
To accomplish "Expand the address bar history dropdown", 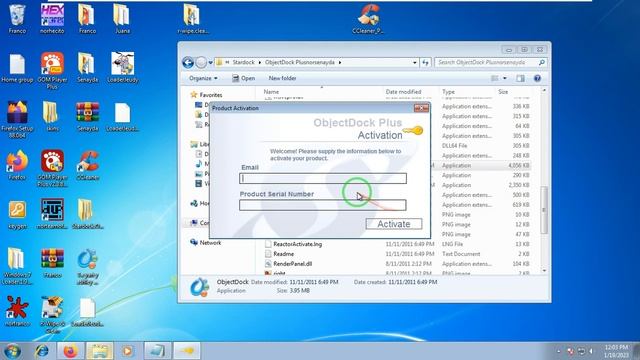I will click(x=415, y=63).
